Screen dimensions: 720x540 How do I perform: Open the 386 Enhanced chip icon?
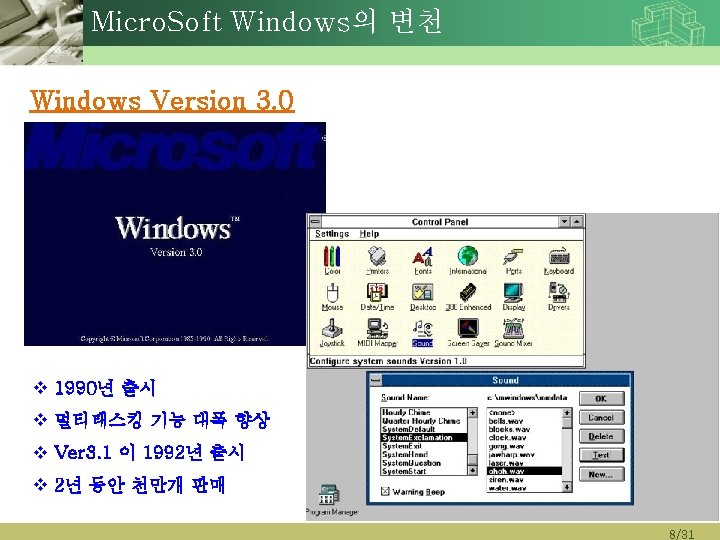coord(468,297)
